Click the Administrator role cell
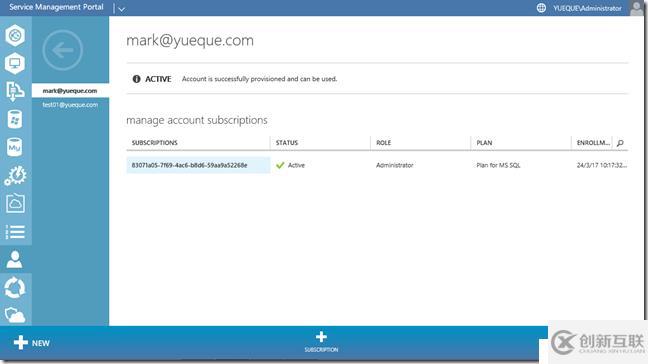 coord(395,165)
